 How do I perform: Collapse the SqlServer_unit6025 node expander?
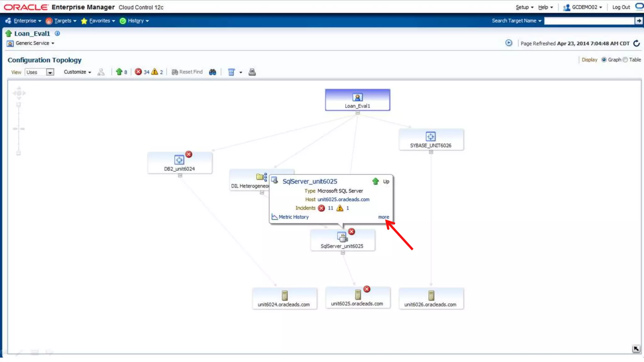click(343, 253)
